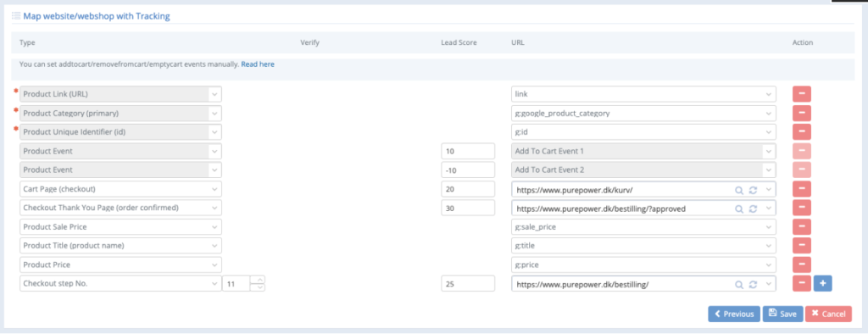Remove the Product Link (URL) row
This screenshot has width=868, height=334.
[802, 93]
